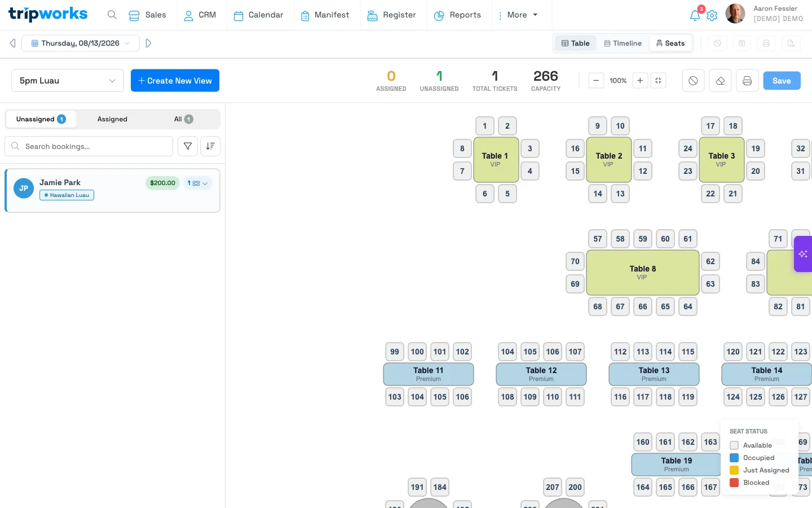Screen dimensions: 812x508
Task: Click Premium Table 19
Action: pos(677,465)
